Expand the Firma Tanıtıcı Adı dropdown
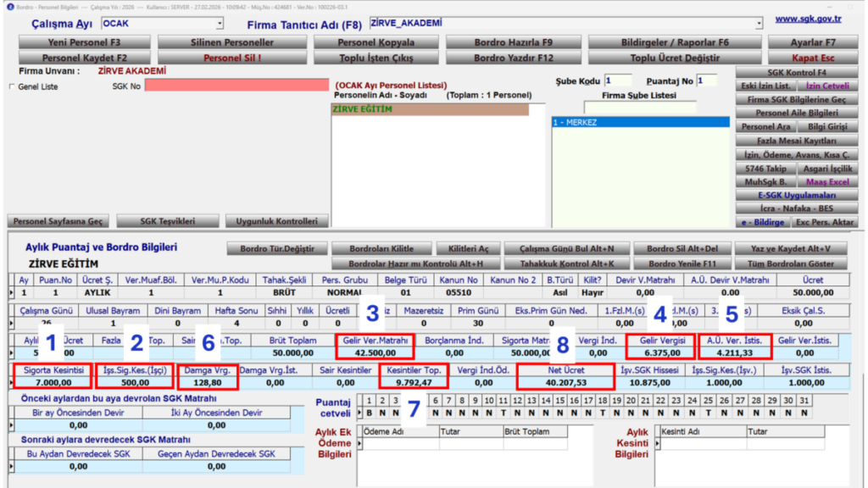Image resolution: width=868 pixels, height=488 pixels. point(759,24)
